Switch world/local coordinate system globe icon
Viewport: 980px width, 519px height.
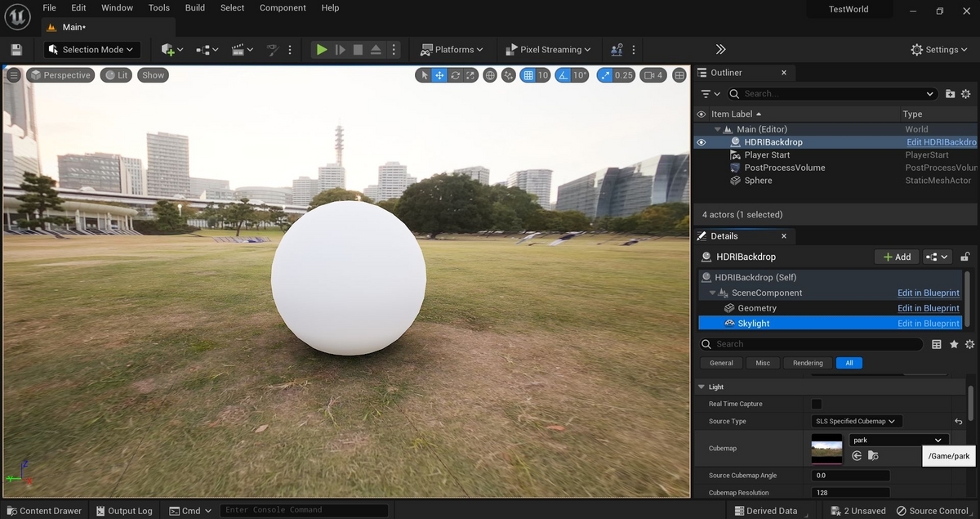click(x=490, y=75)
